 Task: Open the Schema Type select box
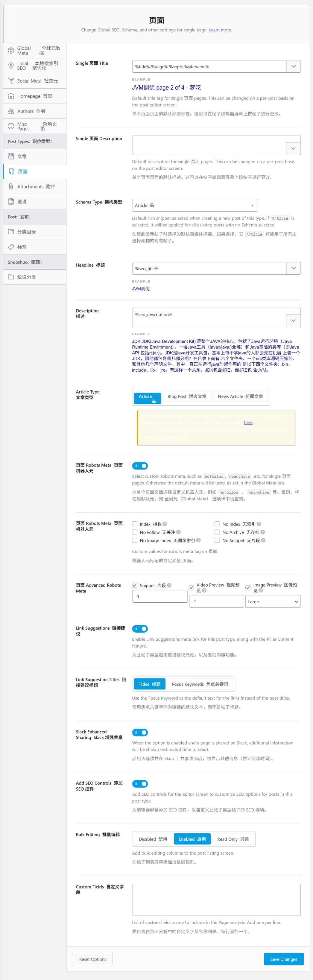[x=195, y=206]
